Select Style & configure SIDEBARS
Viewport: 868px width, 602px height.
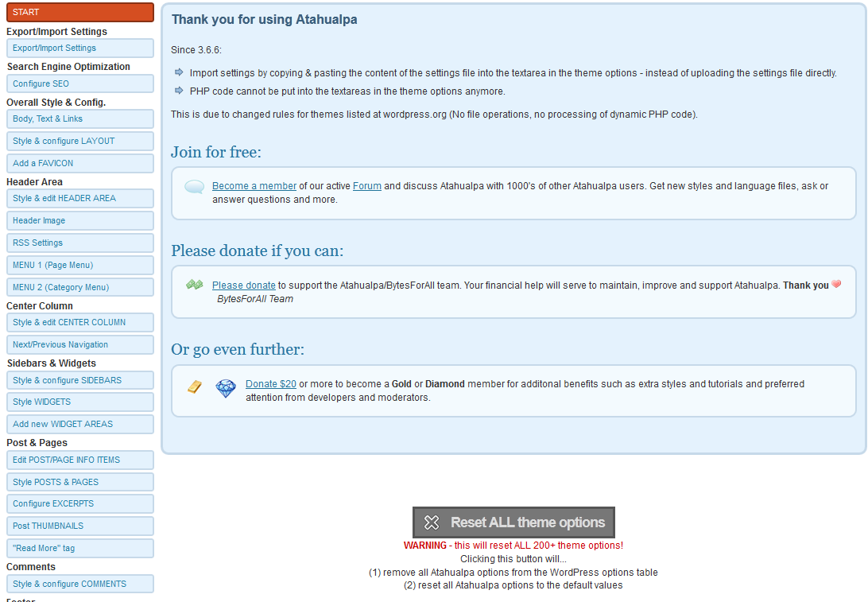click(x=80, y=380)
